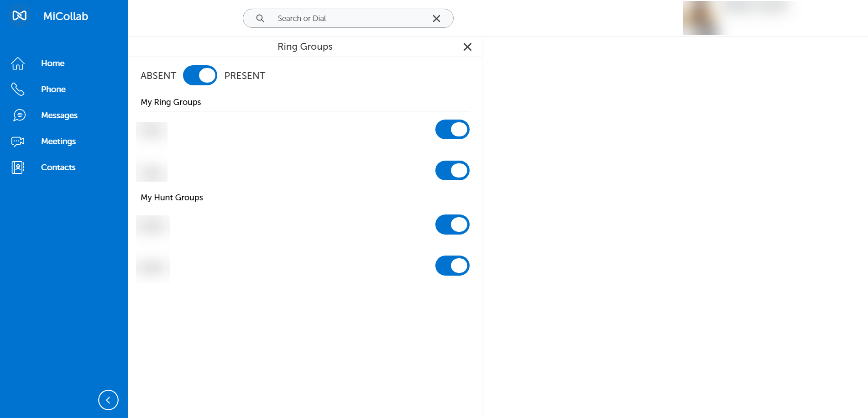Clear the search field with the X icon

tap(436, 18)
